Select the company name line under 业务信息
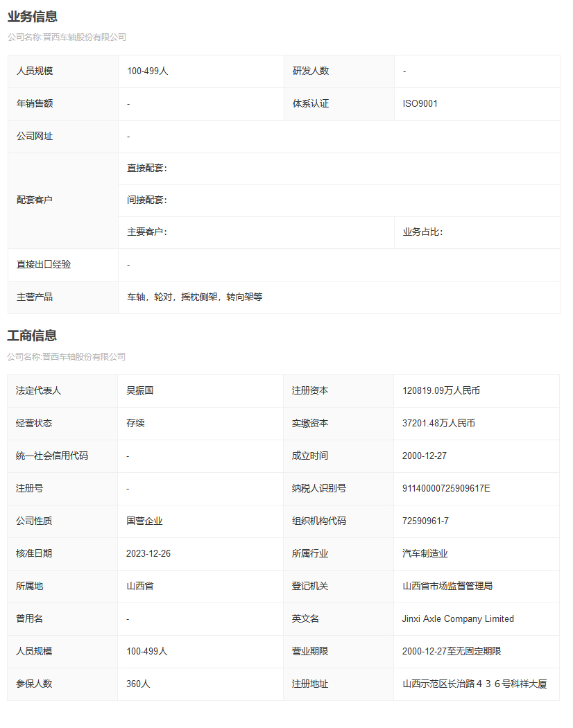This screenshot has width=573, height=728. point(67,37)
